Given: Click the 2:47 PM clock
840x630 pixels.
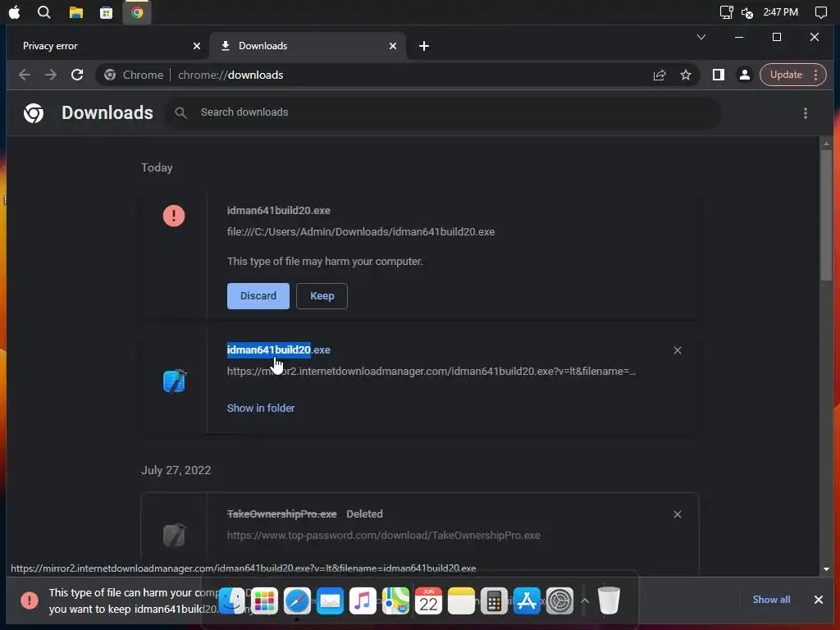Looking at the screenshot, I should coord(781,11).
